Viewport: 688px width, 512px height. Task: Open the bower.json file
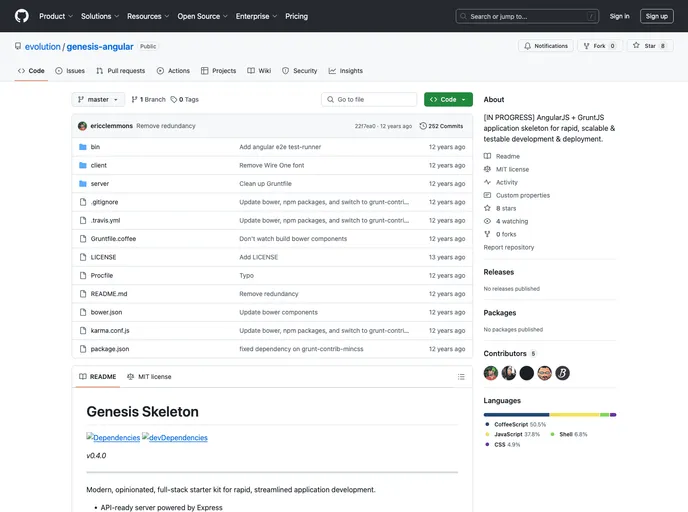pos(107,312)
